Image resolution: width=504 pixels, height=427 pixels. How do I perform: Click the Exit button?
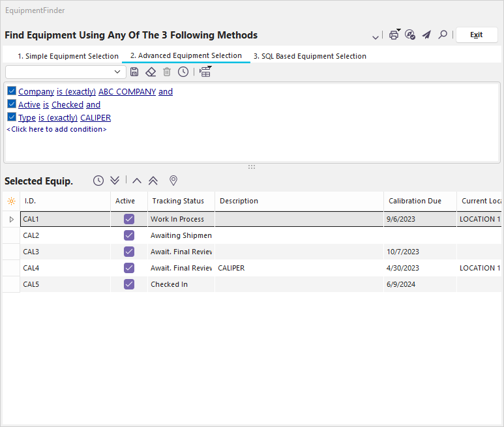pos(477,35)
